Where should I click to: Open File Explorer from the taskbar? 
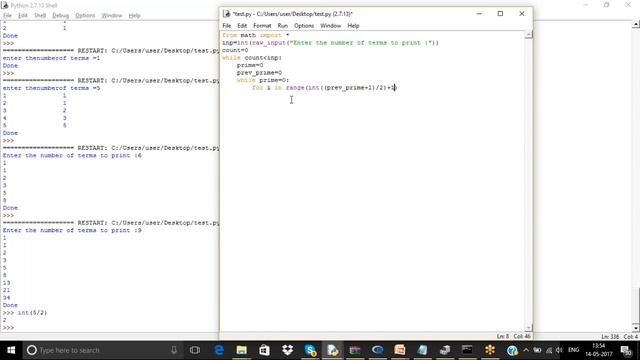[x=242, y=350]
